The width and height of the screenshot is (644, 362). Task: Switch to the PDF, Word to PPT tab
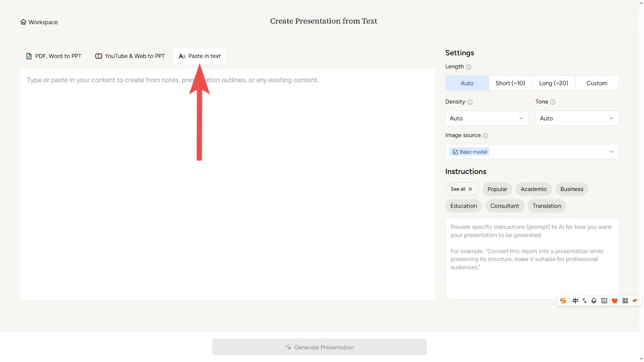point(54,56)
